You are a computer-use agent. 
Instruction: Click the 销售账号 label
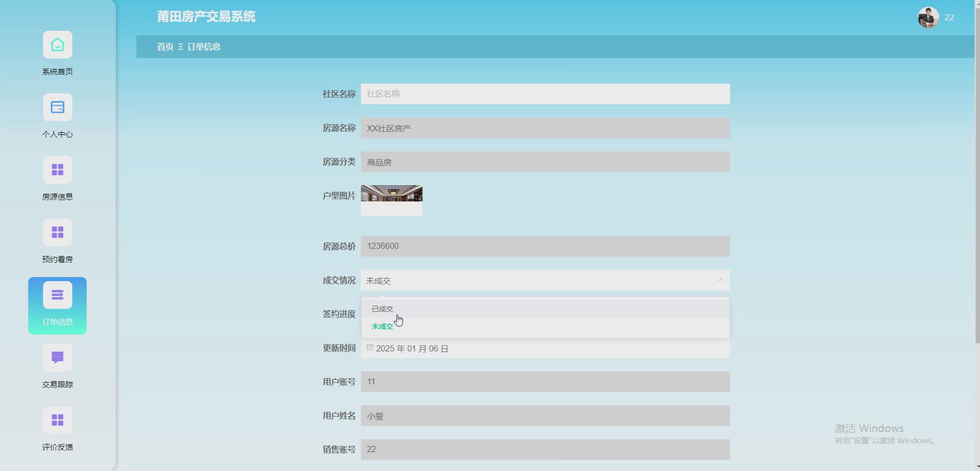coord(339,449)
